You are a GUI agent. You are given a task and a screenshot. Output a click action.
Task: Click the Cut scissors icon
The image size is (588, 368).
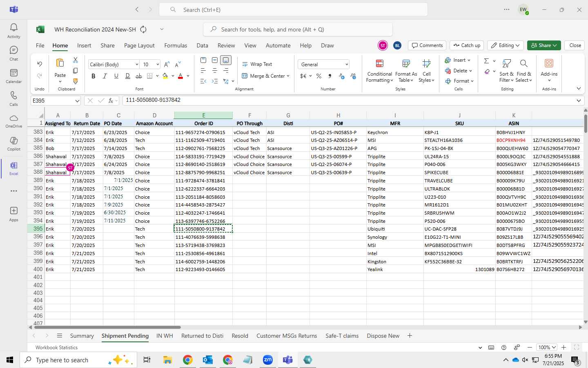(76, 60)
